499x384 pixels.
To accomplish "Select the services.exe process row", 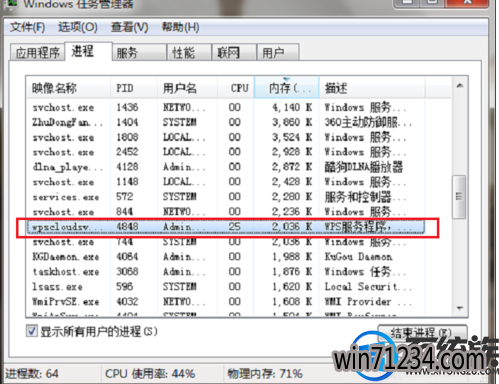I will click(225, 197).
